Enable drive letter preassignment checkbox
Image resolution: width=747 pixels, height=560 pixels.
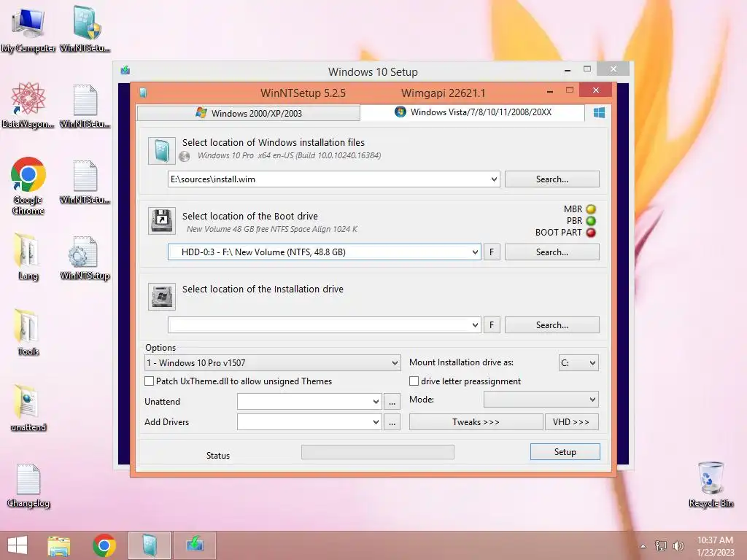pos(414,381)
